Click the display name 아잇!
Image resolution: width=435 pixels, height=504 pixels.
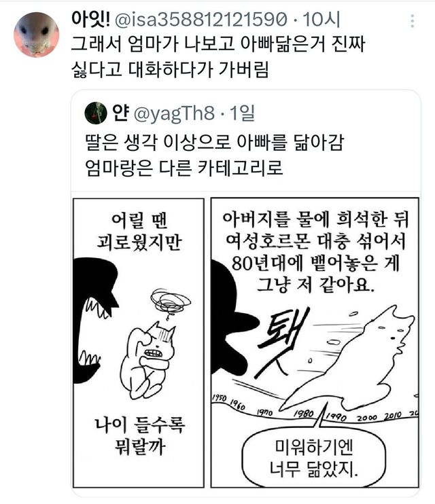[x=90, y=19]
